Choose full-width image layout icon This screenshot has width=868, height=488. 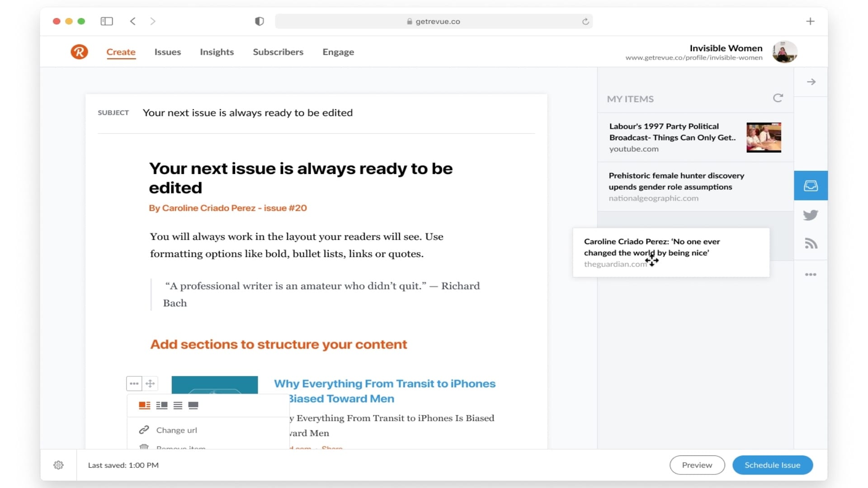pos(193,405)
